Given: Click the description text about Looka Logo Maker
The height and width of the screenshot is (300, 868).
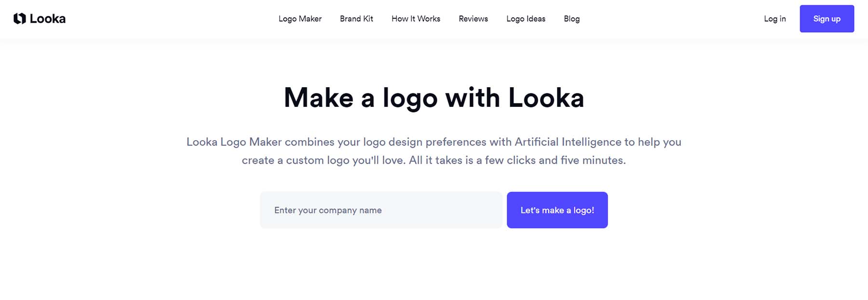Looking at the screenshot, I should click(434, 150).
